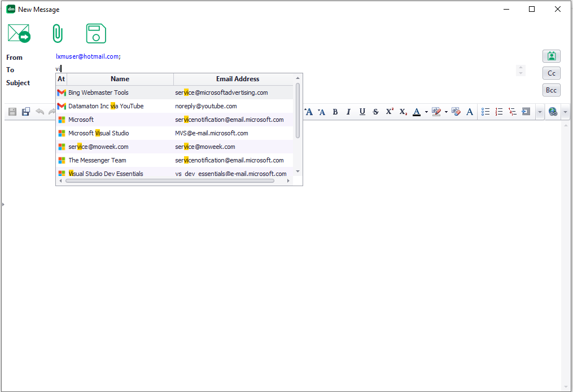Image resolution: width=573 pixels, height=392 pixels.
Task: Undo the last edit
Action: click(x=40, y=112)
